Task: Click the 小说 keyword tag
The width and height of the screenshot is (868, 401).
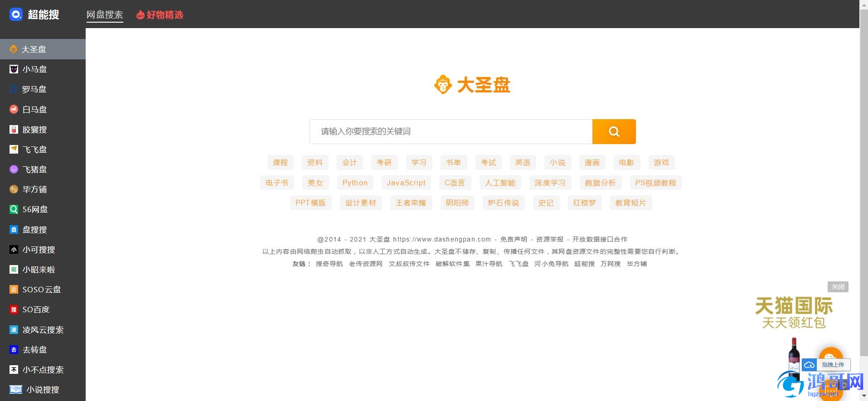Action: coord(558,162)
